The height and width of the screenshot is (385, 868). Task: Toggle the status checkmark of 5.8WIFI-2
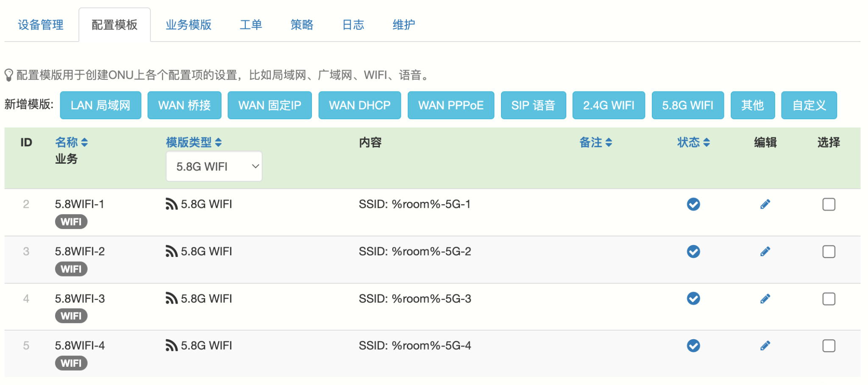[693, 252]
